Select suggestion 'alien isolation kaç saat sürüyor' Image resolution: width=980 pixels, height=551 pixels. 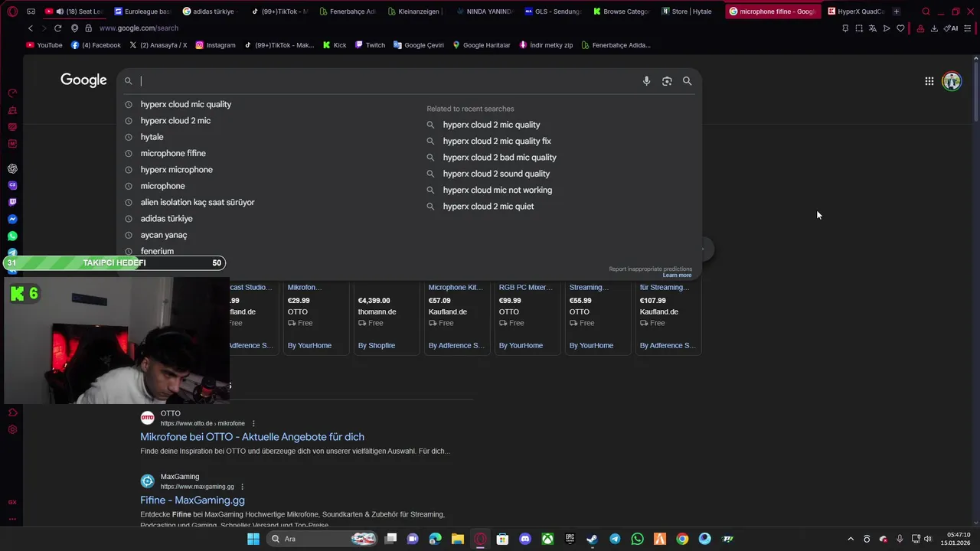click(x=198, y=202)
